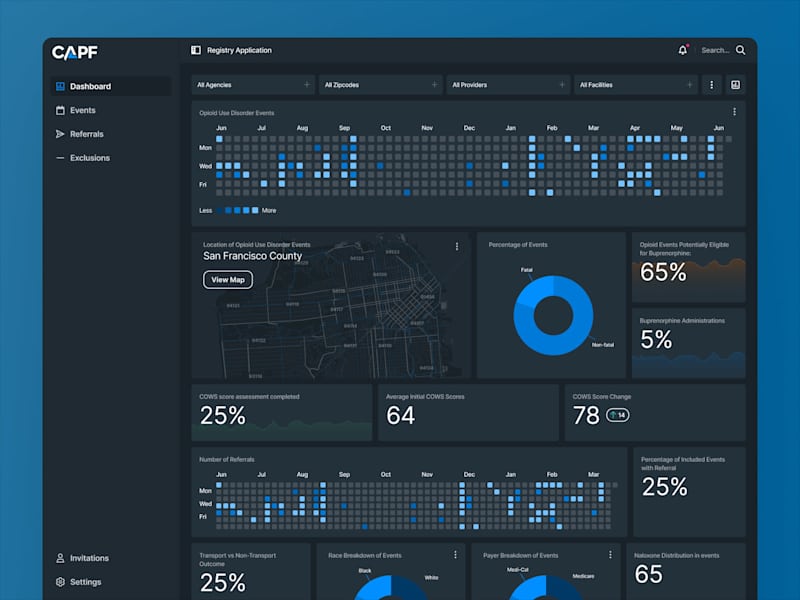Open Opioid Use Disorder Events options menu
The height and width of the screenshot is (600, 800).
pos(734,112)
